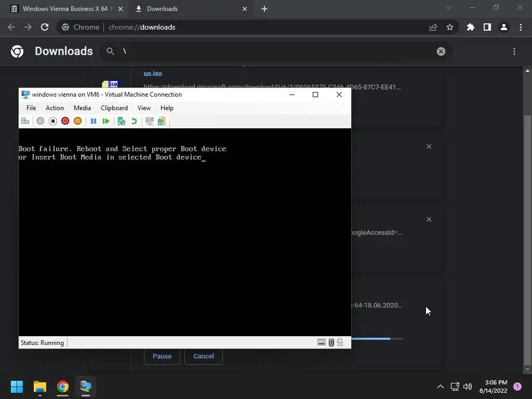Click Chrome back arrow
Image resolution: width=532 pixels, height=399 pixels.
click(x=11, y=27)
